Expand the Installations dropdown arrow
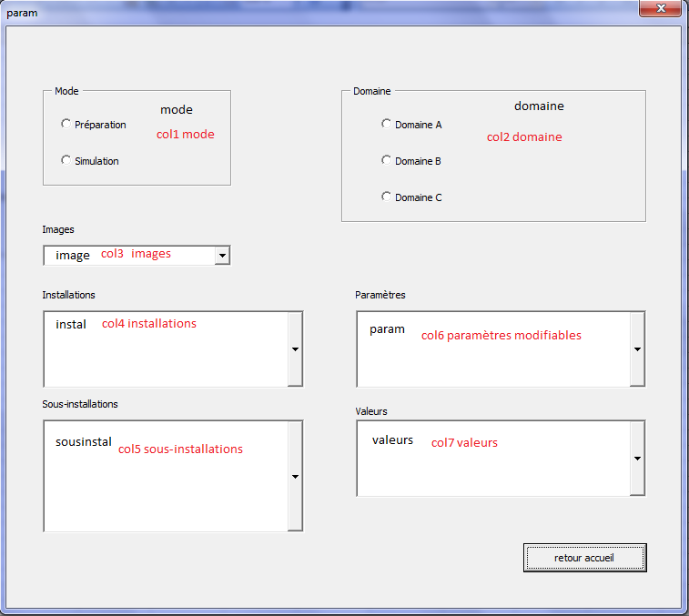This screenshot has width=689, height=616. click(295, 349)
